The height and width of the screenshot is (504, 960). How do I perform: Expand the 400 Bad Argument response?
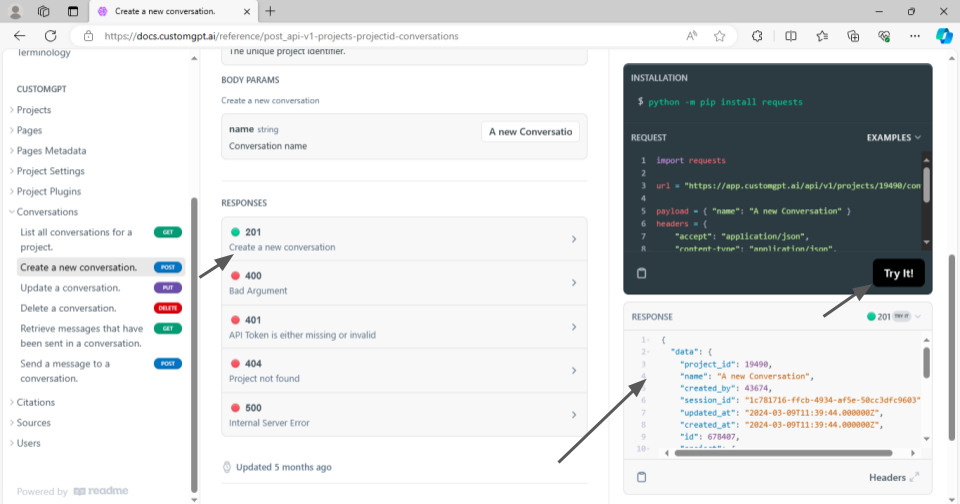click(404, 283)
